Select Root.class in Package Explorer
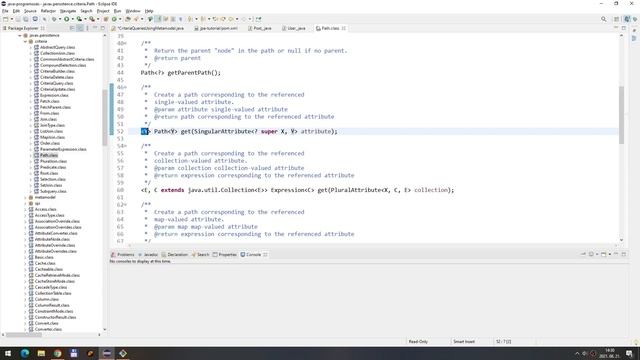The height and width of the screenshot is (360, 640). pos(49,173)
